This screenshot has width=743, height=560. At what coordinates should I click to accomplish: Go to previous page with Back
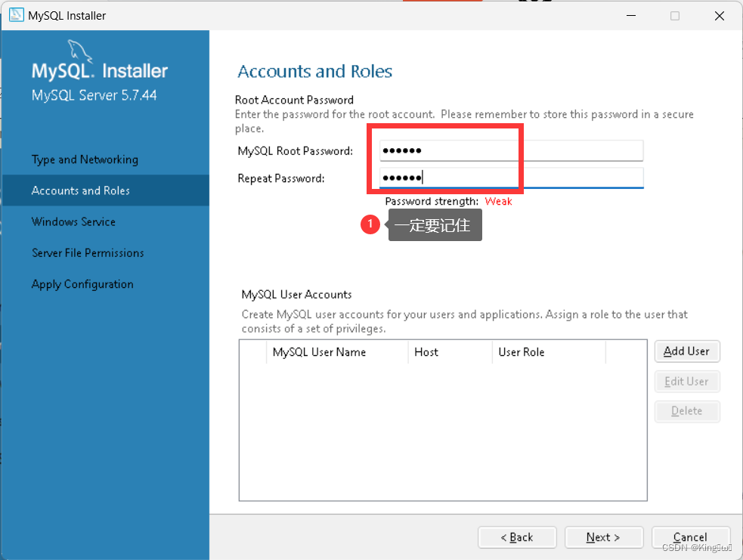(x=517, y=537)
